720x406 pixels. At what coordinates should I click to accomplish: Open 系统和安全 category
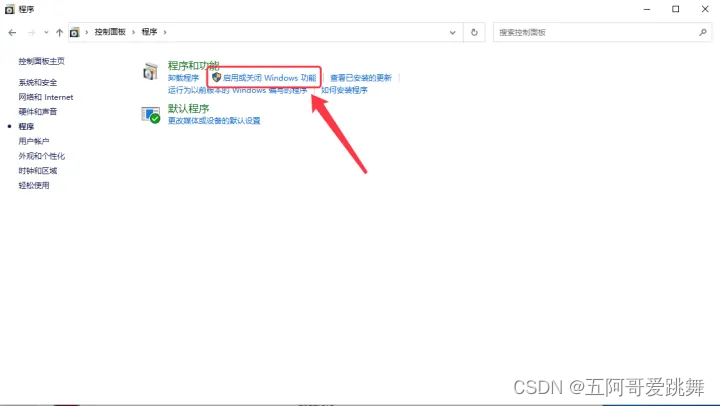[x=38, y=82]
